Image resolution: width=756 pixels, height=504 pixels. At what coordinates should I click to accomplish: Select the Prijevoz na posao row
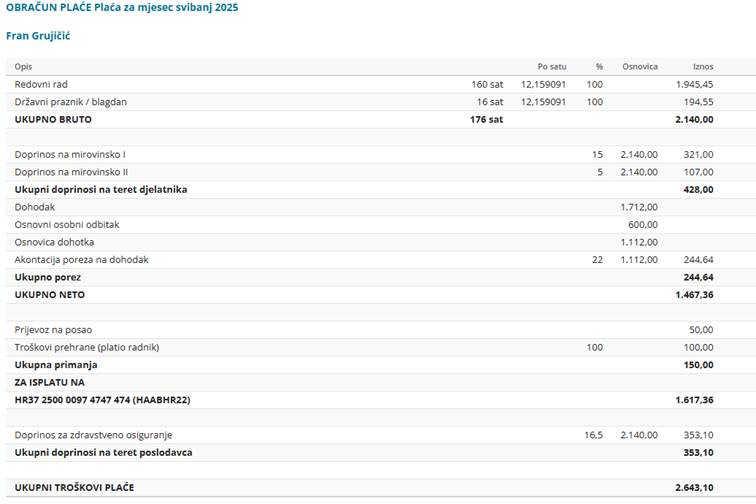point(381,330)
